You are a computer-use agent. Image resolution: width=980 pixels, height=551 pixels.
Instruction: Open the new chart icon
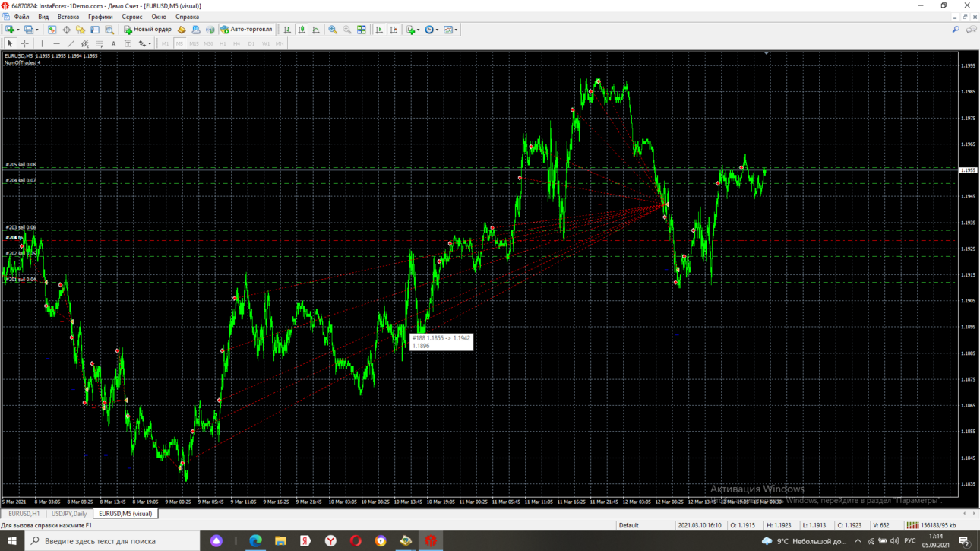(10, 30)
